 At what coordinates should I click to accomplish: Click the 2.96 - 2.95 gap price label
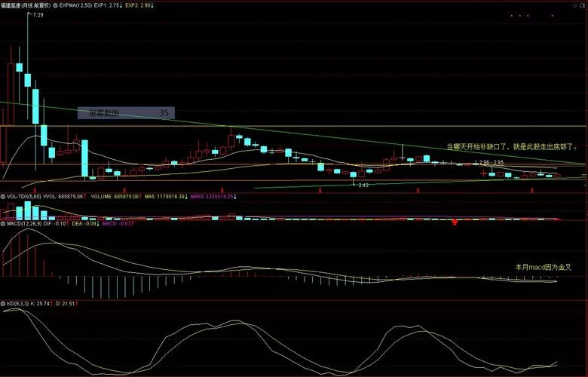pos(492,162)
